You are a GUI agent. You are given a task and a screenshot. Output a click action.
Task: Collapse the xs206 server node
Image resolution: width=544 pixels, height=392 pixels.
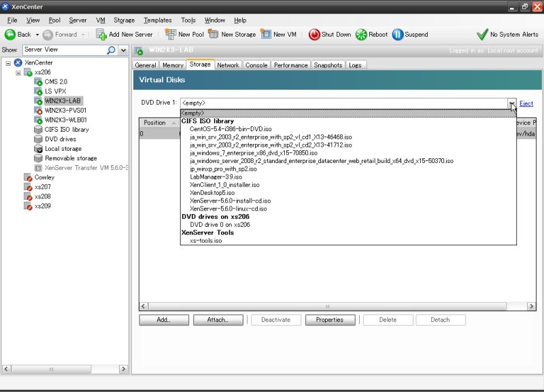click(18, 73)
